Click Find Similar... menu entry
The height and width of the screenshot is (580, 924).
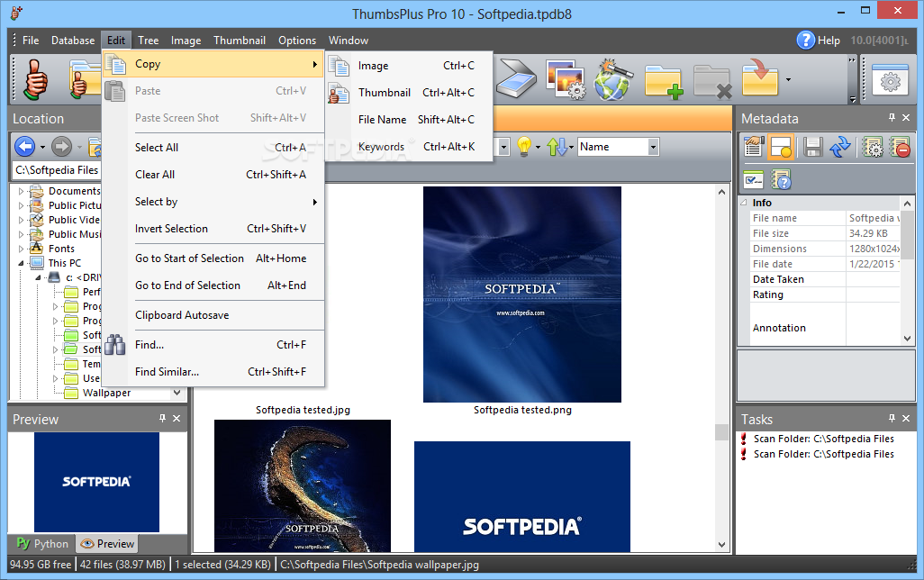point(213,372)
